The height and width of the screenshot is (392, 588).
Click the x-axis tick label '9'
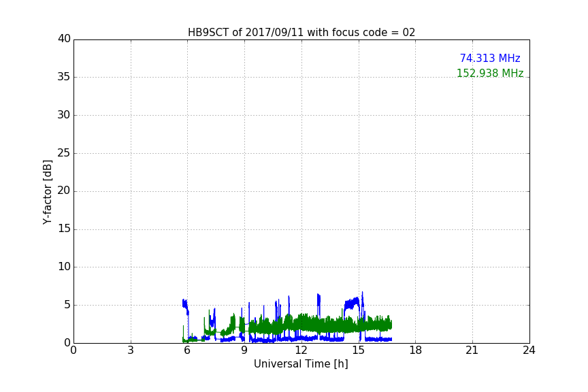[x=244, y=350]
